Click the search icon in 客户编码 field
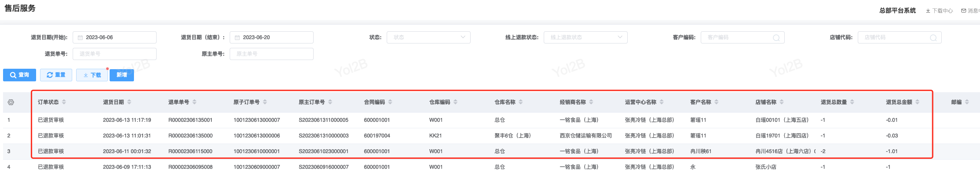Screen dimensions: 980x174 tap(776, 38)
